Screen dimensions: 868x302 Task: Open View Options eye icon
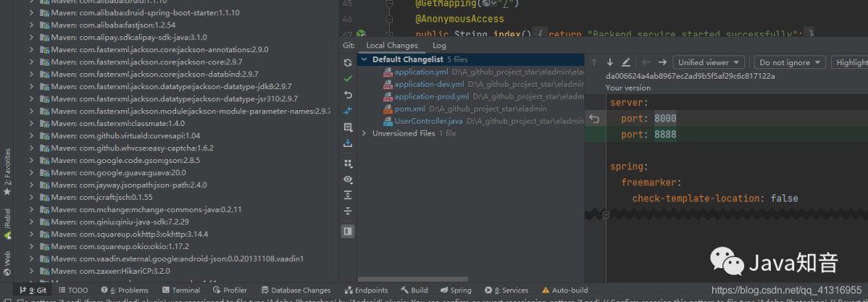click(348, 179)
